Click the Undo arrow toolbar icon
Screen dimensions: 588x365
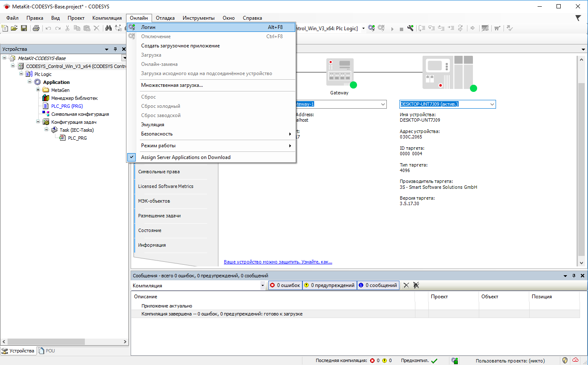[x=48, y=28]
